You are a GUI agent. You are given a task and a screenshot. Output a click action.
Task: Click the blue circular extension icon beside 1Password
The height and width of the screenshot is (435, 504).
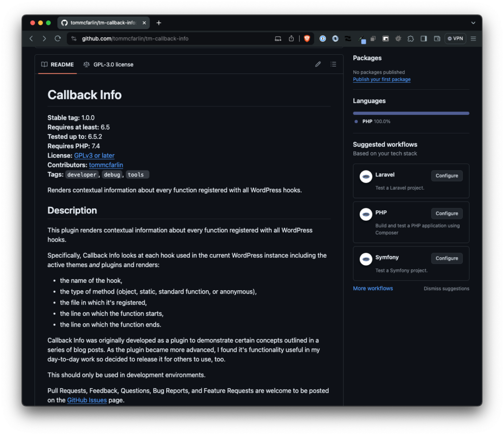[335, 38]
